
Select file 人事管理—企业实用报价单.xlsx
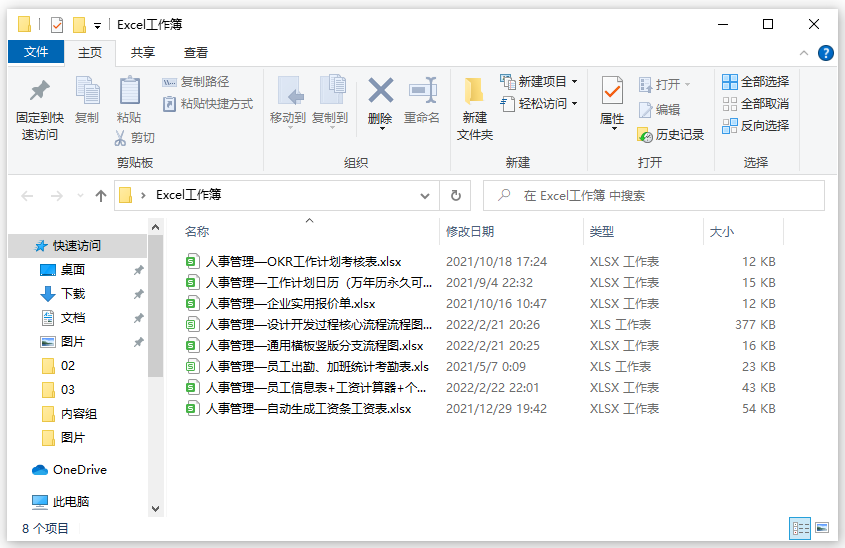290,304
